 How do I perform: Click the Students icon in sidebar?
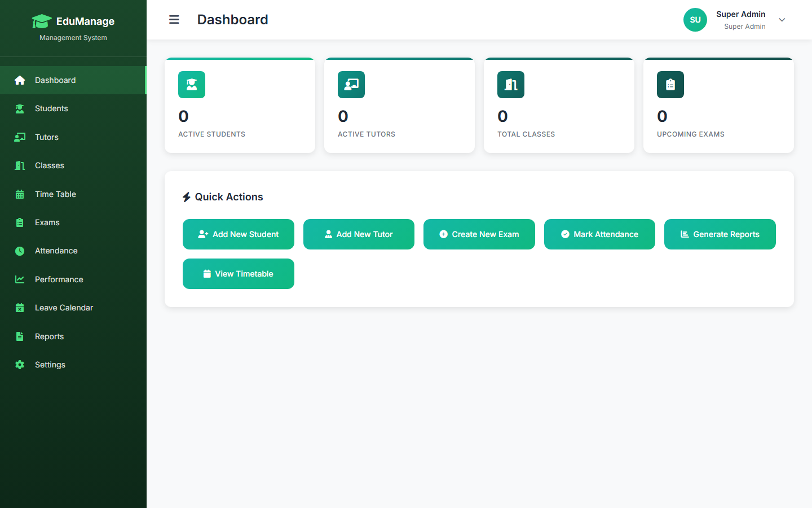[20, 109]
